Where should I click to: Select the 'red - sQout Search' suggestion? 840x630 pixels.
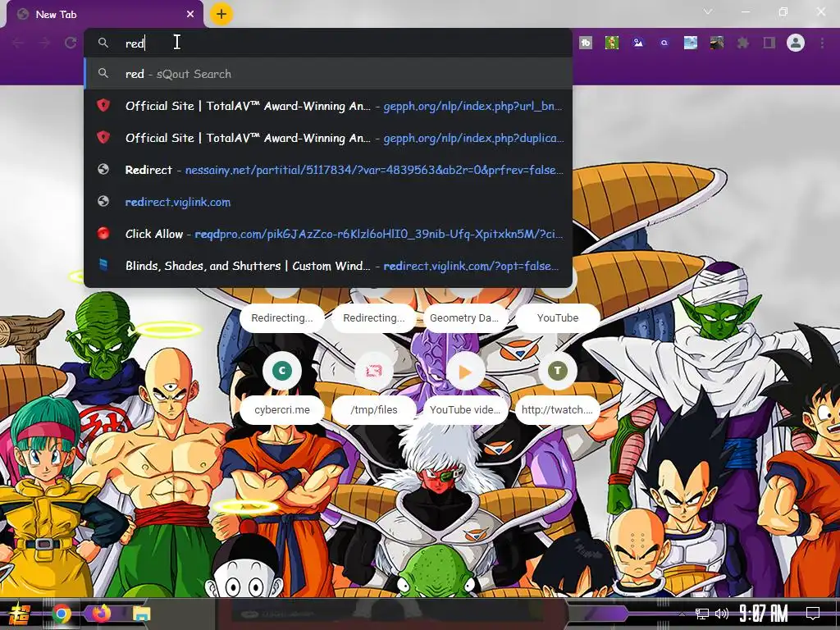point(328,73)
